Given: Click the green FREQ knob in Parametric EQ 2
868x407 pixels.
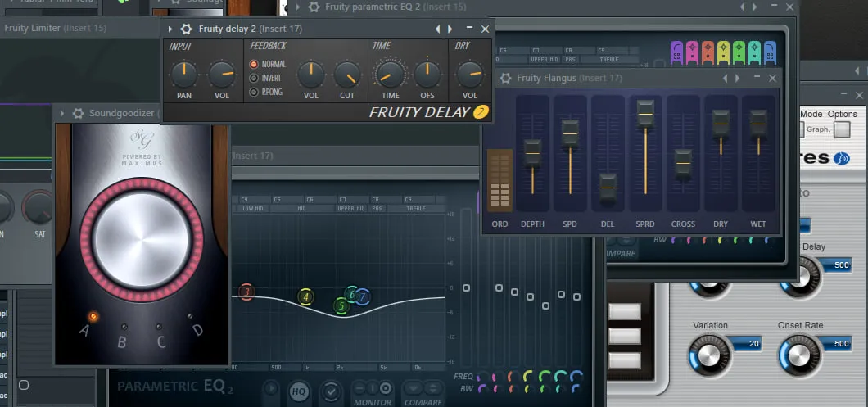Looking at the screenshot, I should pos(544,377).
